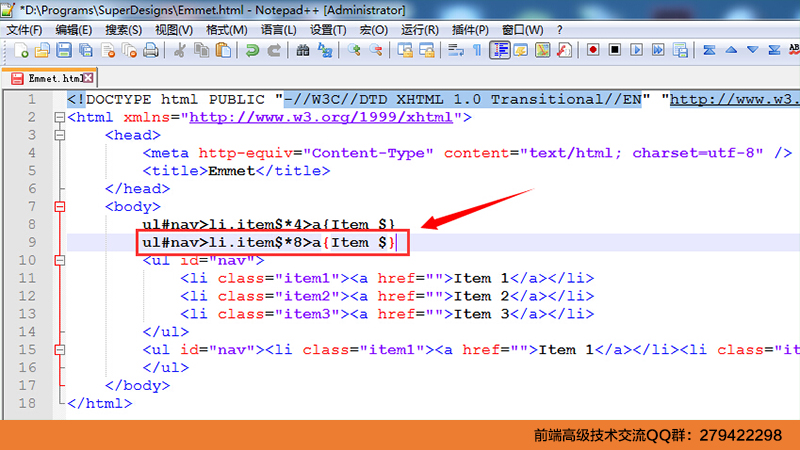
Task: Collapse the body fold on line 7
Action: pyautogui.click(x=60, y=207)
